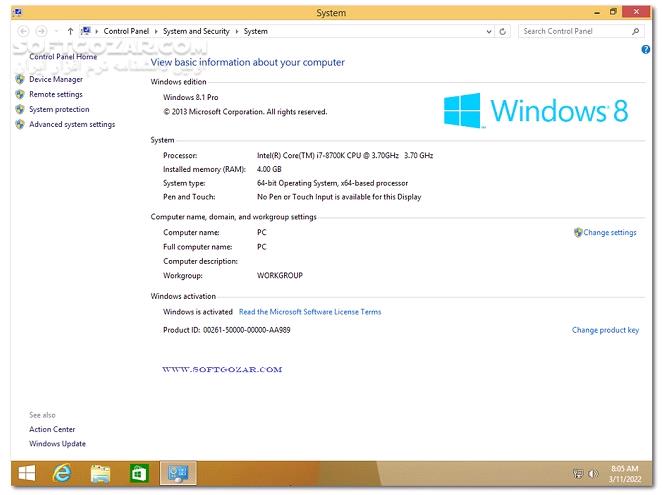Click the Control Panel breadcrumb
This screenshot has width=663, height=495.
coord(126,31)
